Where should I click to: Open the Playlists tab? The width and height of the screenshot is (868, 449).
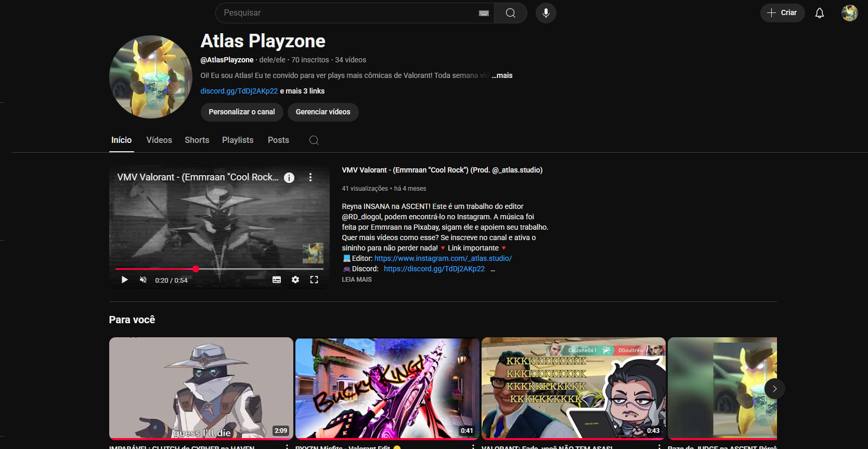(238, 140)
